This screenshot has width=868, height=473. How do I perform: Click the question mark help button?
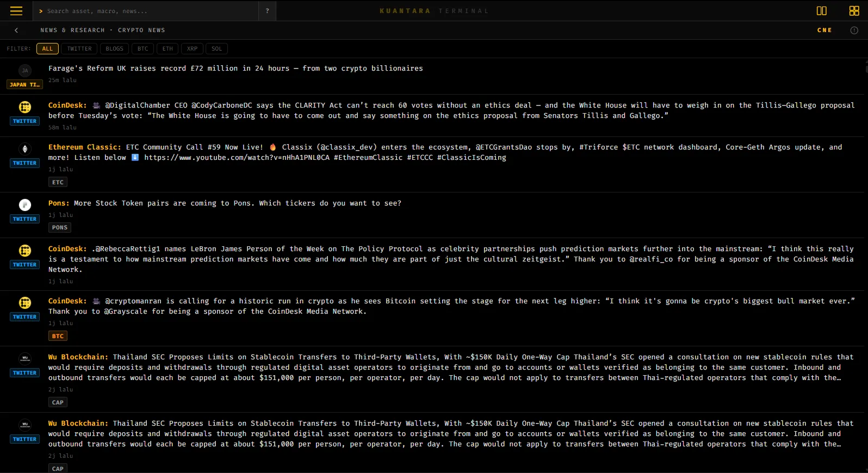[267, 11]
